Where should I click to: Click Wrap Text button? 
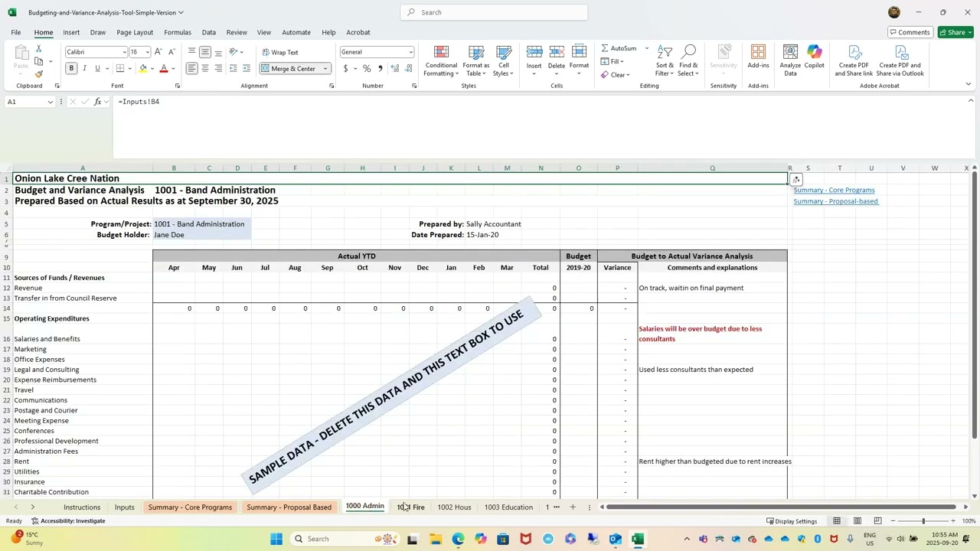[280, 52]
